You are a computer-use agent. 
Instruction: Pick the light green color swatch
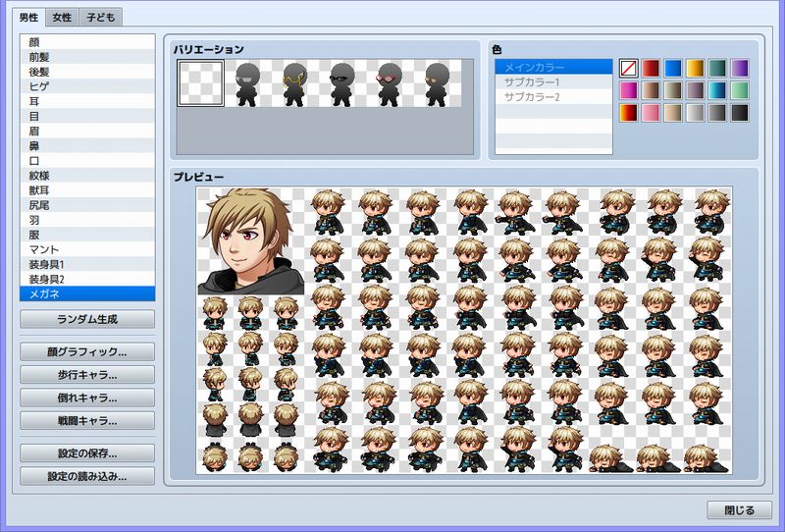click(x=740, y=90)
